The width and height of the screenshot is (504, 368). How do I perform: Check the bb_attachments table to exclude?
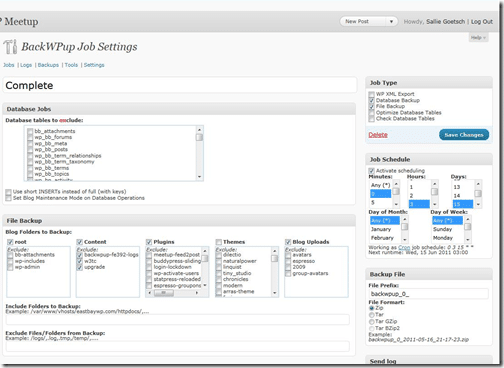coord(30,131)
